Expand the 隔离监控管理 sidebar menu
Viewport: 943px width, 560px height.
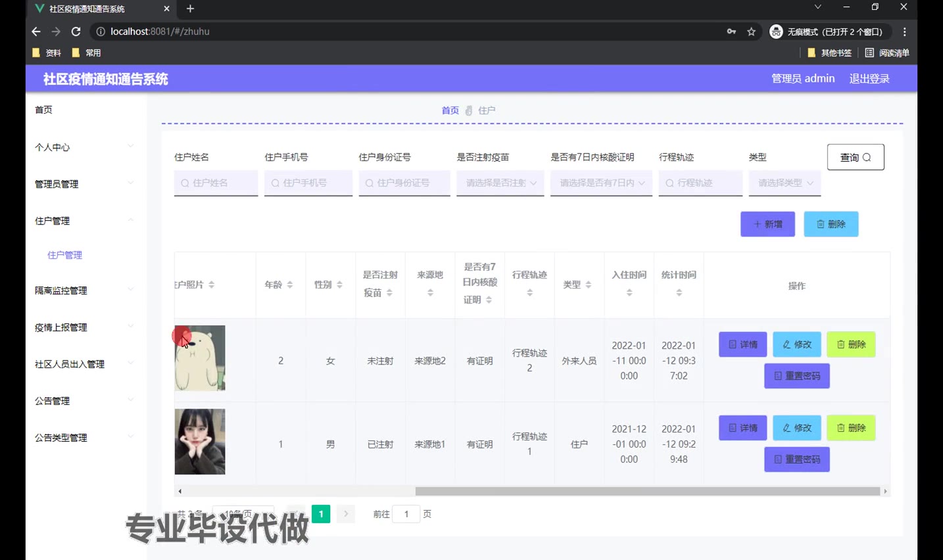tap(84, 291)
